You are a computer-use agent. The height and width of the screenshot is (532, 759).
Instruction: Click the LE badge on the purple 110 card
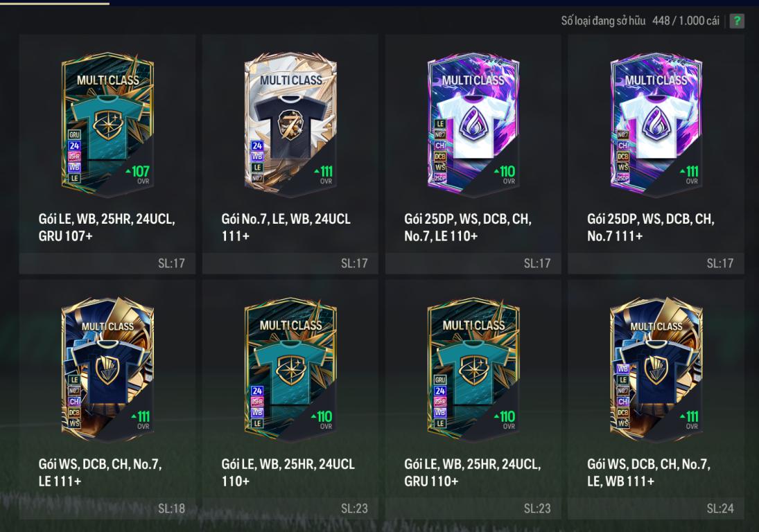tap(440, 124)
